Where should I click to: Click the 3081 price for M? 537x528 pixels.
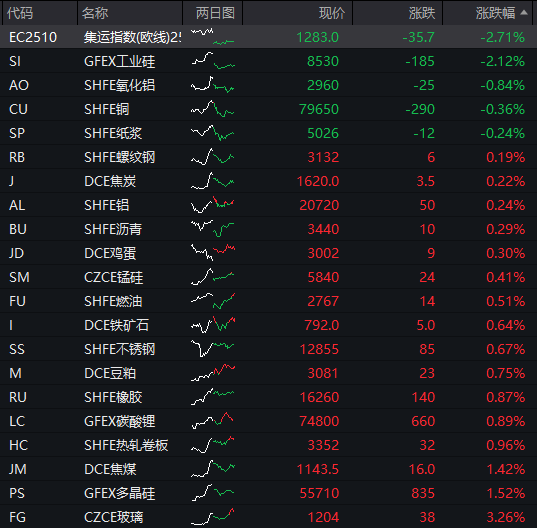coord(323,373)
